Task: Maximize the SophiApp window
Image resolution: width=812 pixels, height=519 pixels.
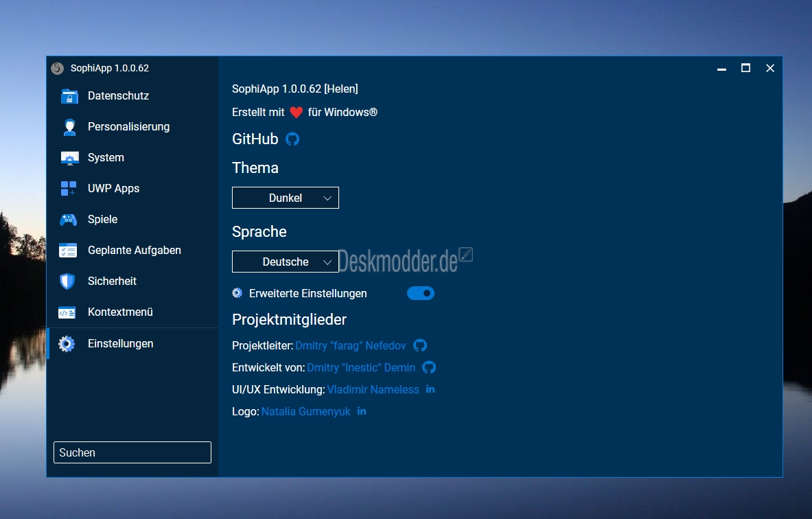Action: pos(745,69)
